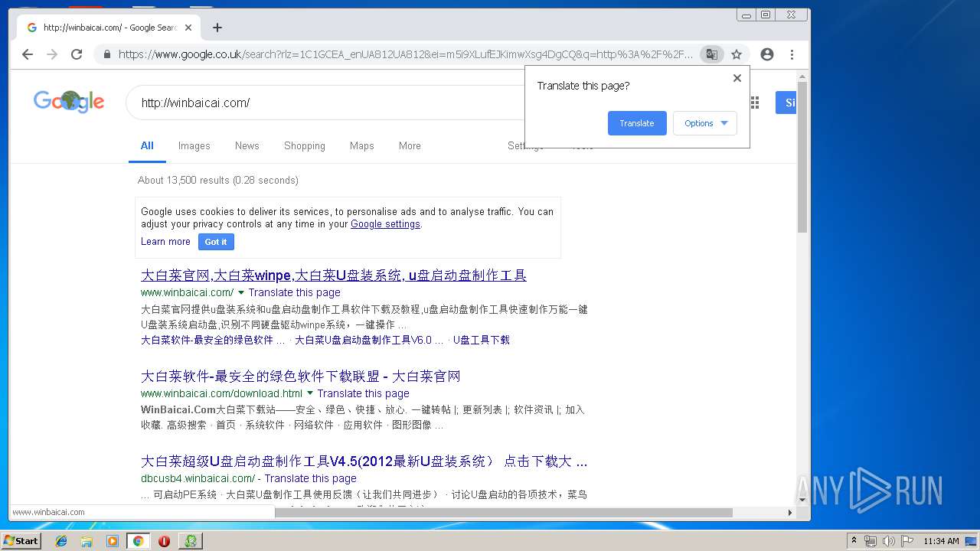Open the Learn more cookie link

point(165,241)
